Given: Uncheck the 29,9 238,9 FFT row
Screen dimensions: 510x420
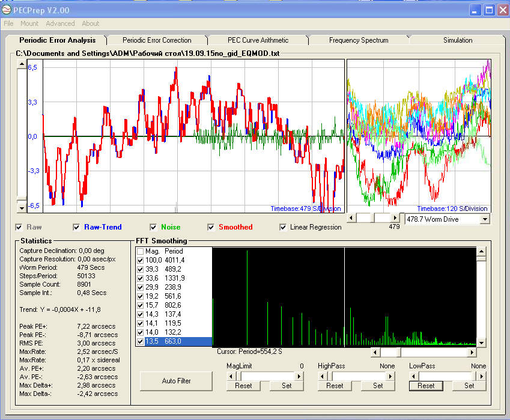Looking at the screenshot, I should coord(140,288).
